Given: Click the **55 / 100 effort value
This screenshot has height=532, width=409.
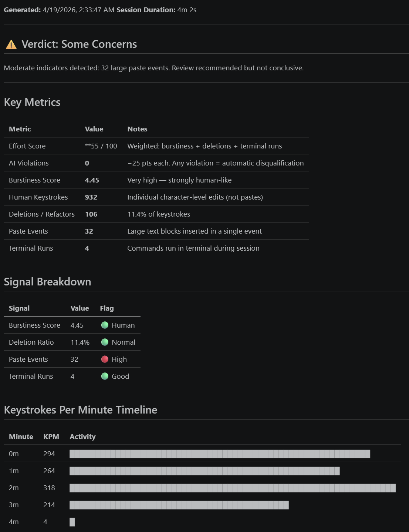Looking at the screenshot, I should (101, 146).
